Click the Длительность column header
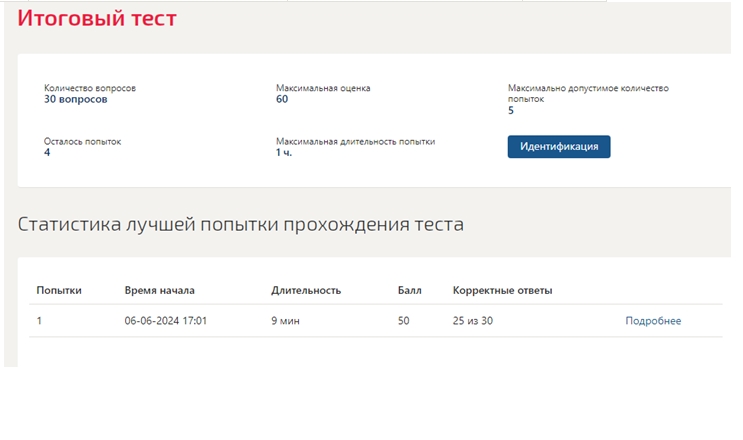743x440 pixels. click(x=306, y=290)
